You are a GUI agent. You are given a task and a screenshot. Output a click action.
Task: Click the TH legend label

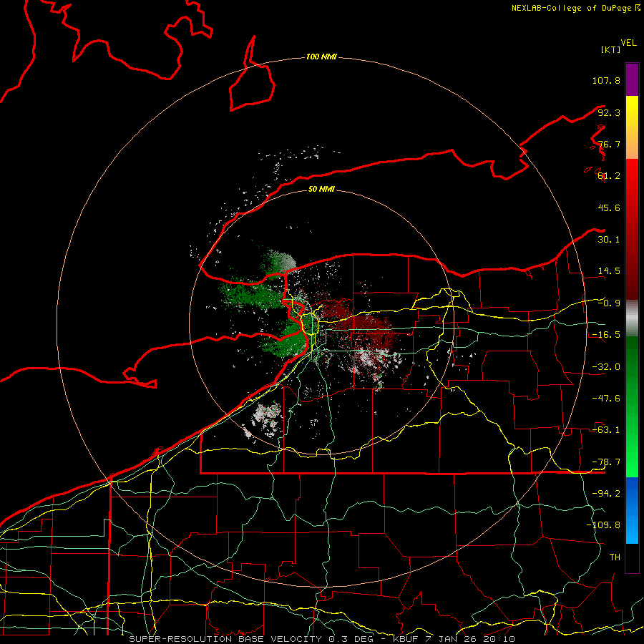[x=615, y=557]
